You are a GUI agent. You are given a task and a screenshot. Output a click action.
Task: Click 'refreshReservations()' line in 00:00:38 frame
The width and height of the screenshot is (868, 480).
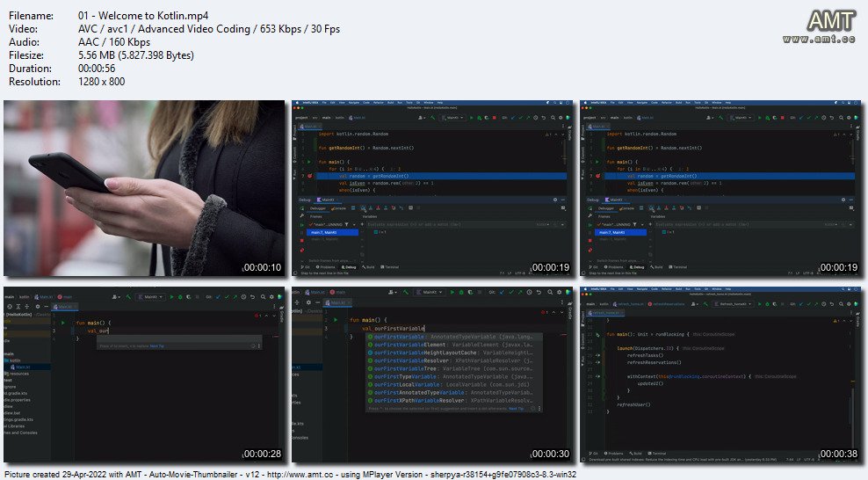(x=654, y=362)
